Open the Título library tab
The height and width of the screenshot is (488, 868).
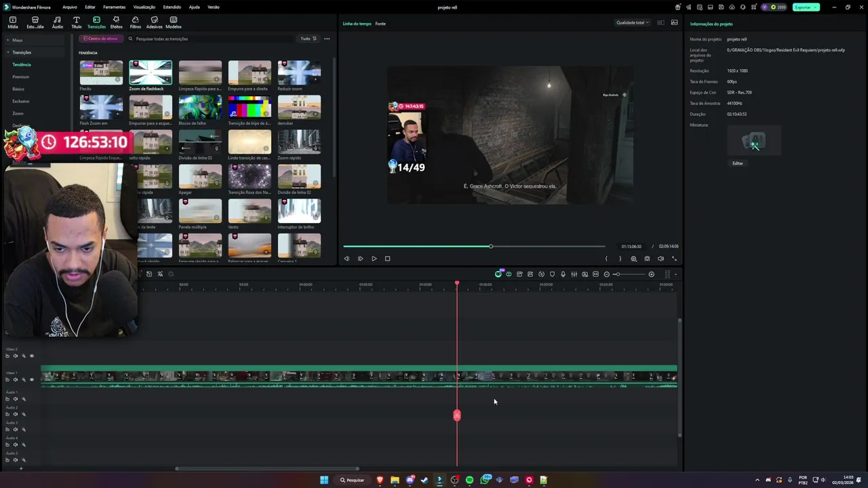click(76, 22)
